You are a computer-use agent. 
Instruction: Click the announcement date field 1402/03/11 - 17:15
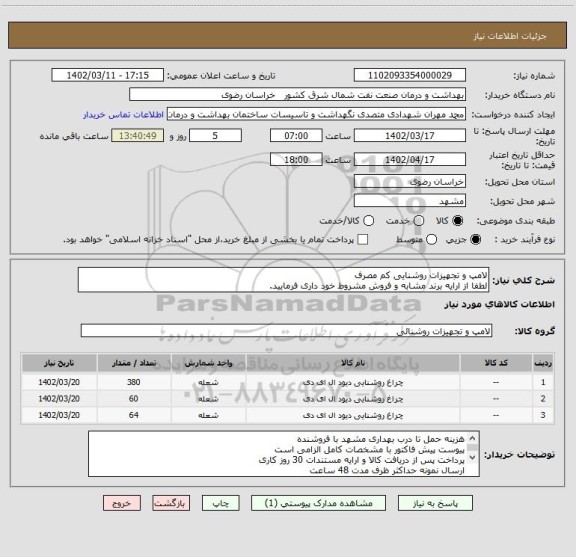coord(108,75)
